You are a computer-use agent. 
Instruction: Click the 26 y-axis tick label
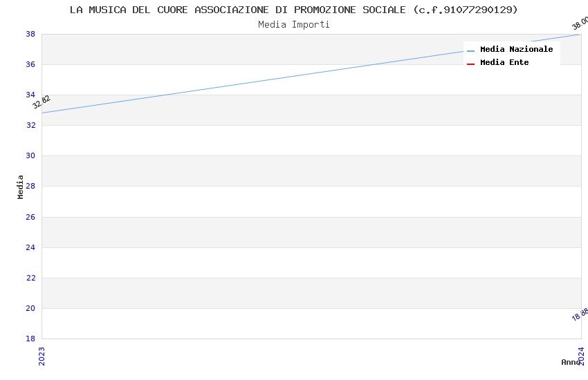coord(30,217)
